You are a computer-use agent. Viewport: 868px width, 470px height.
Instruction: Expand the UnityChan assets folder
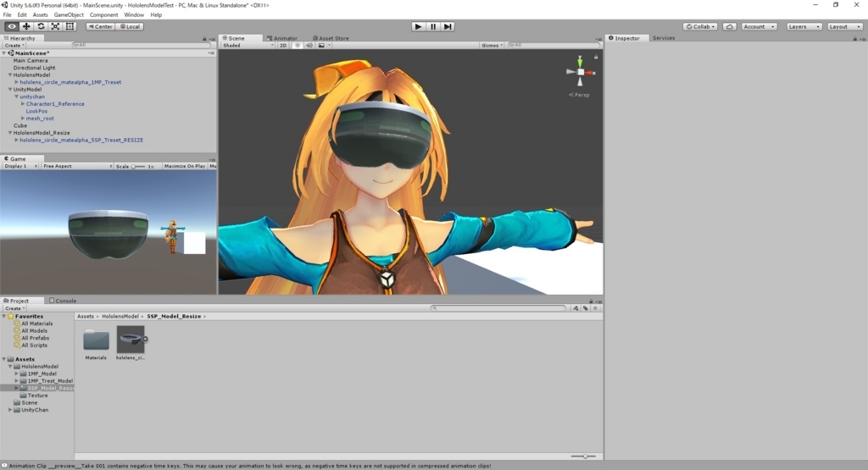10,410
